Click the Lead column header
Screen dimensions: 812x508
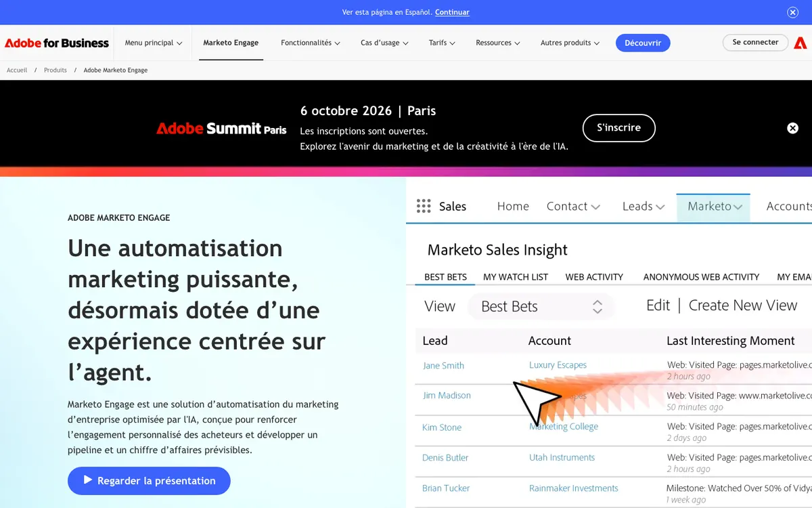435,341
